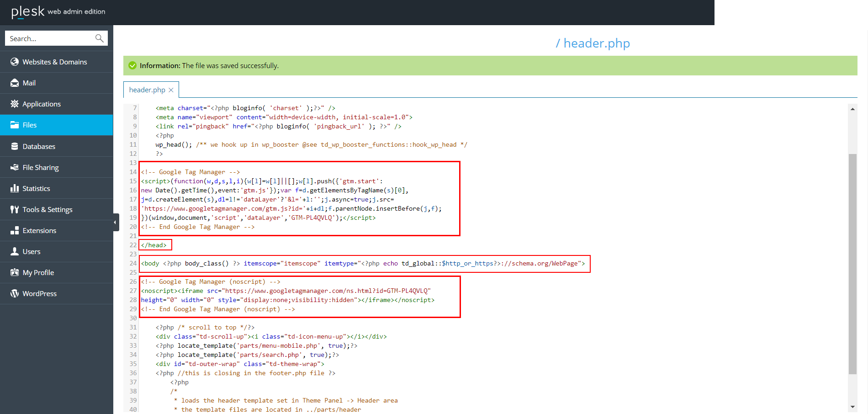Collapse the sidebar with the arrow handle
Viewport: 868px width, 414px height.
[116, 222]
